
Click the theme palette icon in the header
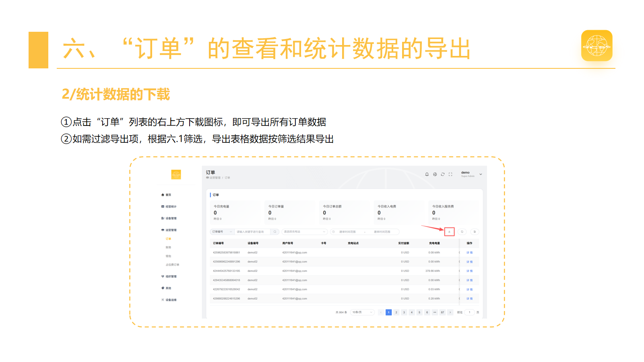tap(435, 175)
